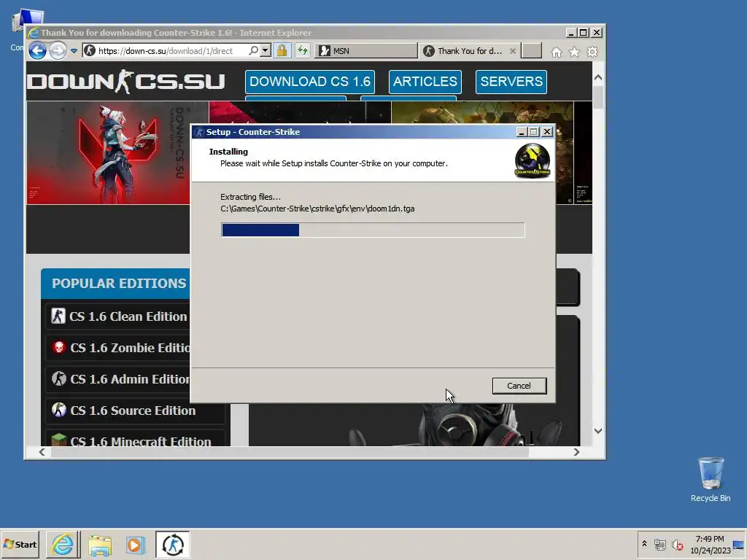Click POPULAR EDITIONS heading

click(119, 284)
